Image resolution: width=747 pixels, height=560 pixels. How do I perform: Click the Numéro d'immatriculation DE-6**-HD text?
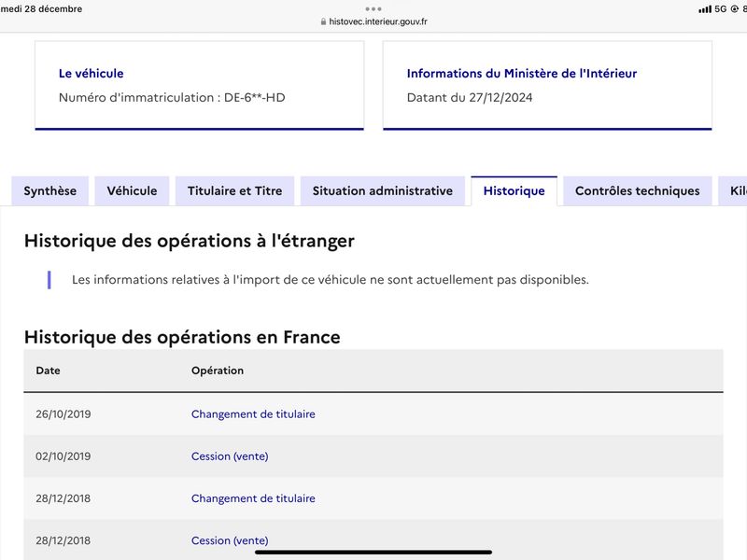(172, 98)
